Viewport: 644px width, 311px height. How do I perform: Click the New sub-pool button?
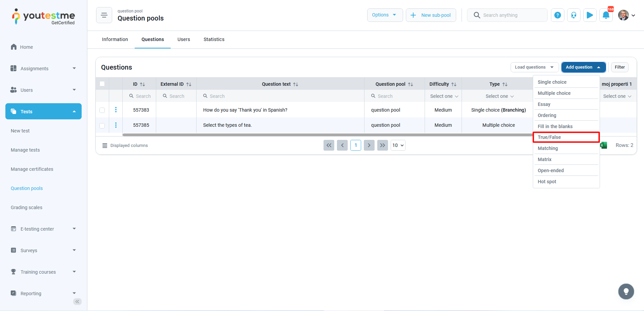[431, 15]
